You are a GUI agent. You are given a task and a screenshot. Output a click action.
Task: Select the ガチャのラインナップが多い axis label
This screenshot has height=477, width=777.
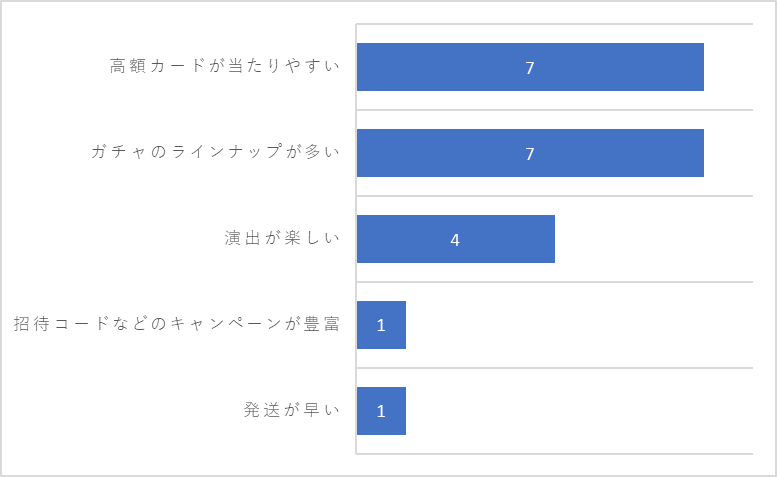pos(216,152)
